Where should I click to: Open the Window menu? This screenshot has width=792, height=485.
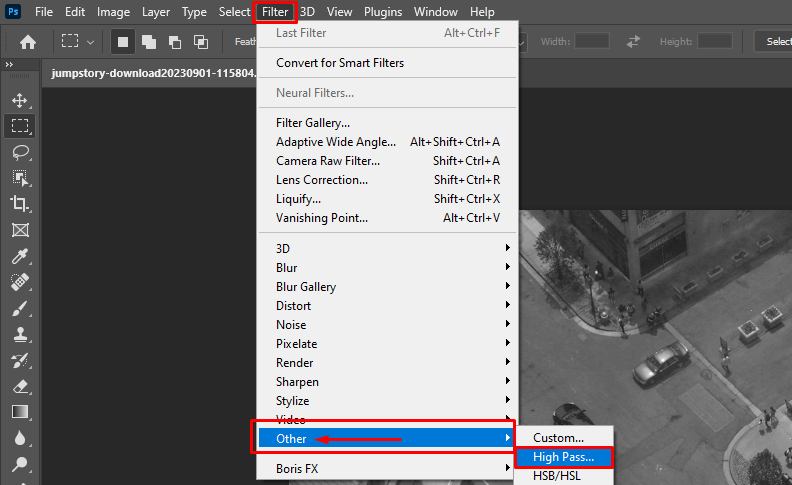[435, 12]
